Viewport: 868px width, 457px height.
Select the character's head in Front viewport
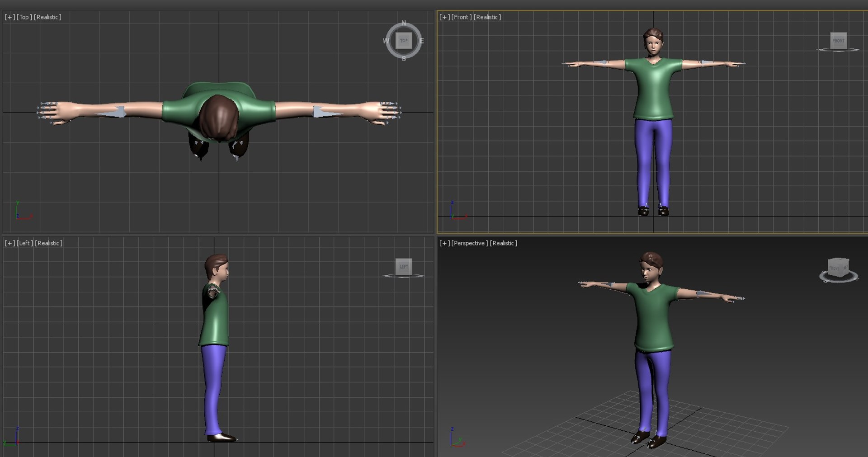(653, 43)
